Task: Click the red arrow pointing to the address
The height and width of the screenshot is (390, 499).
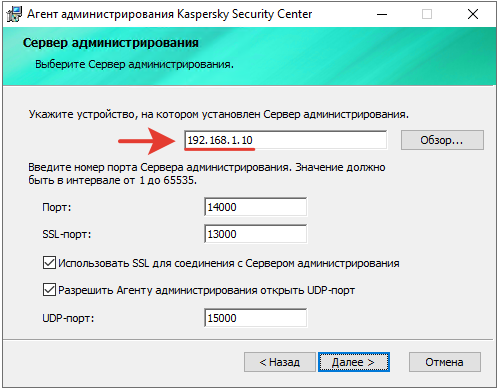Action: coord(147,141)
